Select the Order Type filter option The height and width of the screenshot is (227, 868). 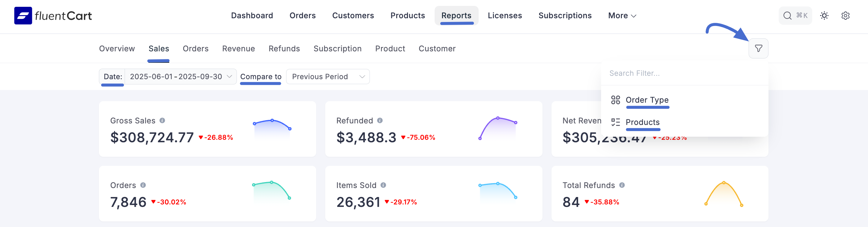click(x=647, y=100)
